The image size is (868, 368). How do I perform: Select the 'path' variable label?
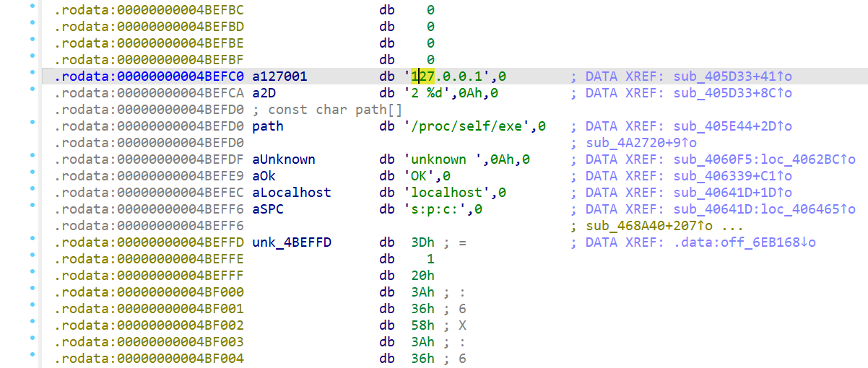click(268, 126)
